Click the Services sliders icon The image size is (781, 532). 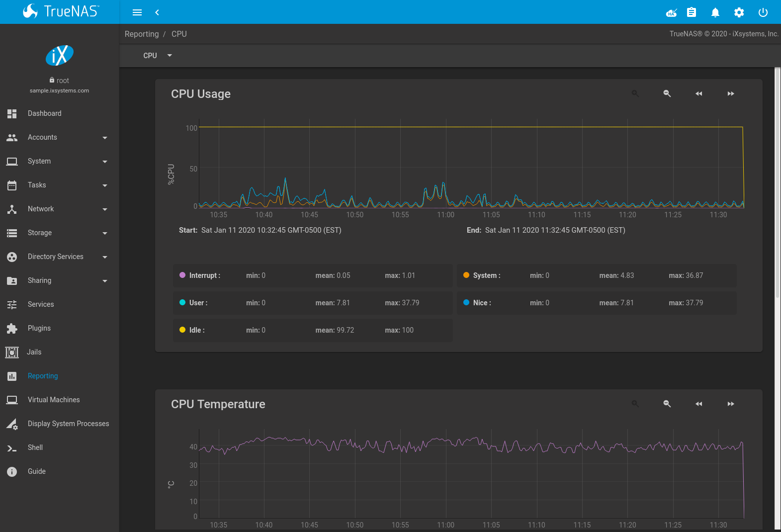12,304
